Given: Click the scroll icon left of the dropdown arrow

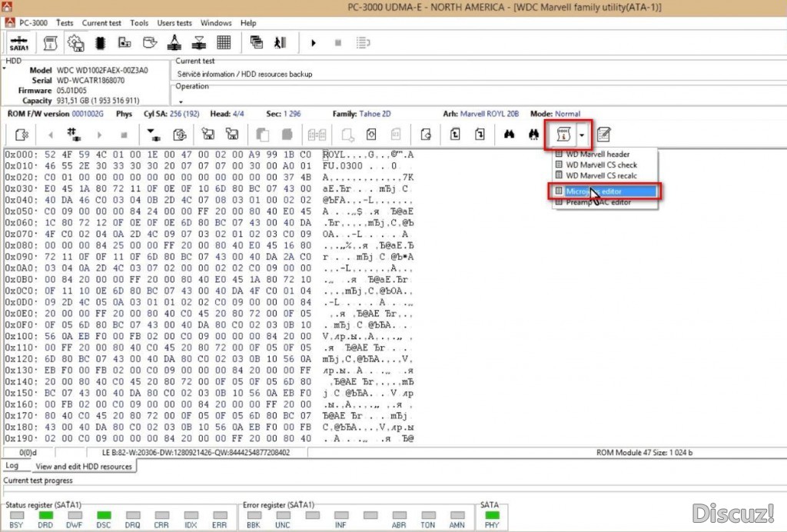Looking at the screenshot, I should click(x=563, y=135).
